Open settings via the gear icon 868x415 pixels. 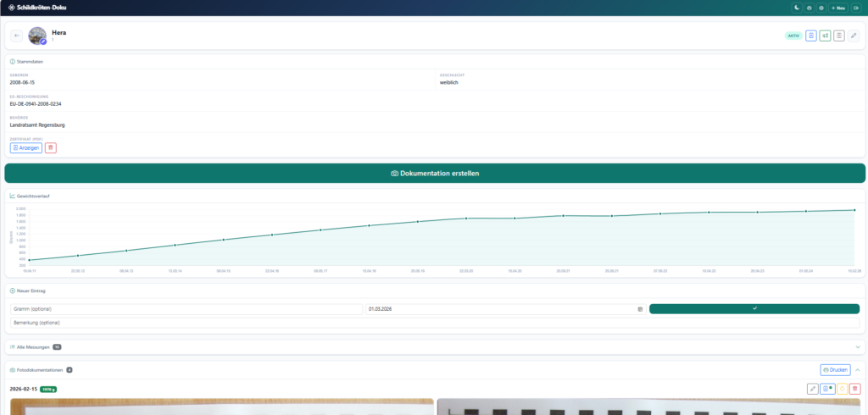pyautogui.click(x=821, y=8)
